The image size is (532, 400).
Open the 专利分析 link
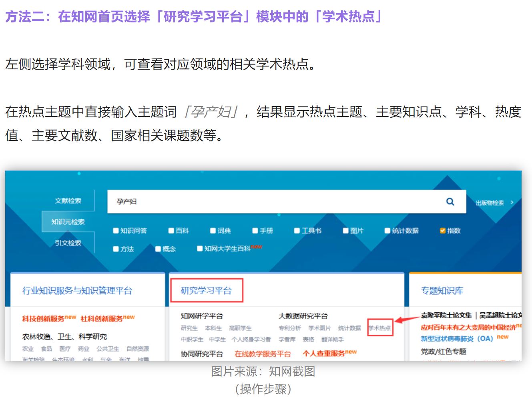pyautogui.click(x=290, y=328)
